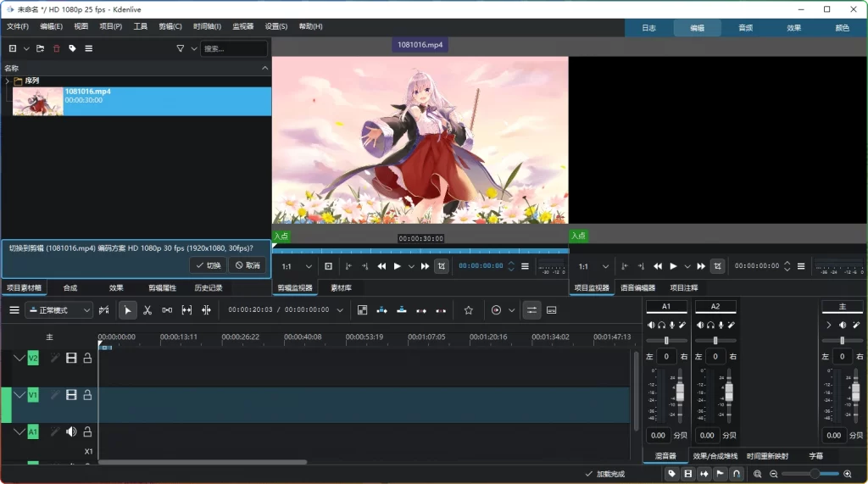Open the timeline hamburger menu

click(x=14, y=310)
